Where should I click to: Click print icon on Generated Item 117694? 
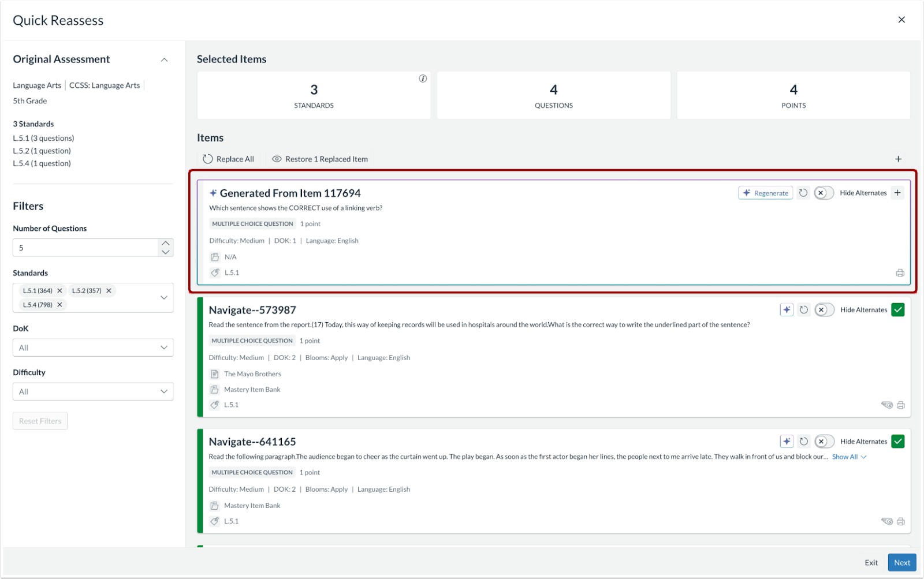click(x=900, y=273)
